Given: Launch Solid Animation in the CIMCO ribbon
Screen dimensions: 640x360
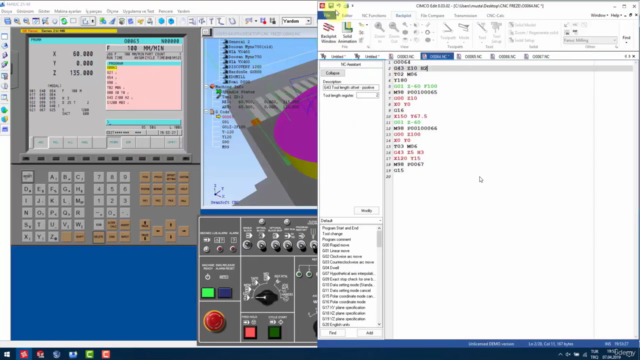Looking at the screenshot, I should tap(347, 33).
